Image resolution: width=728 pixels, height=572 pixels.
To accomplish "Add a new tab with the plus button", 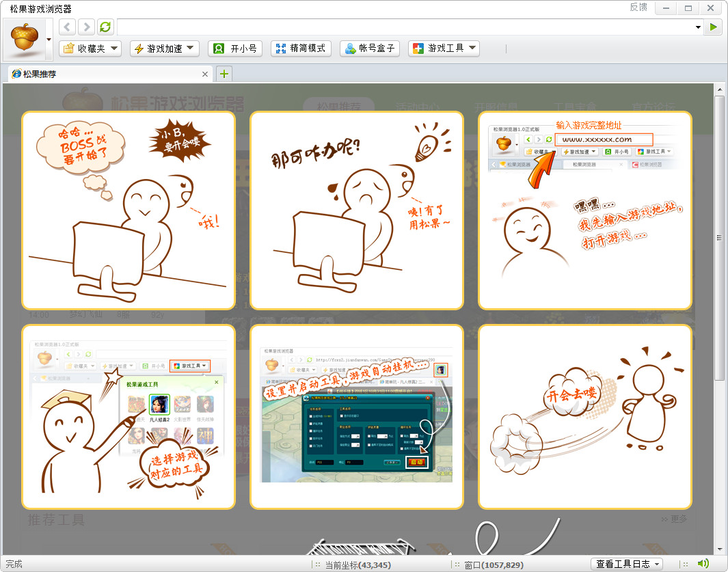I will (224, 74).
